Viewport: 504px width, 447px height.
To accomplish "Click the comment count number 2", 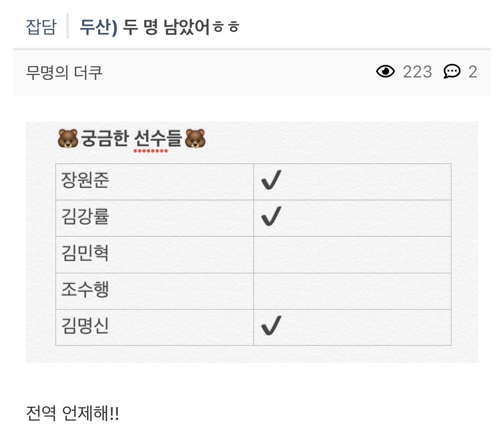I will coord(473,72).
